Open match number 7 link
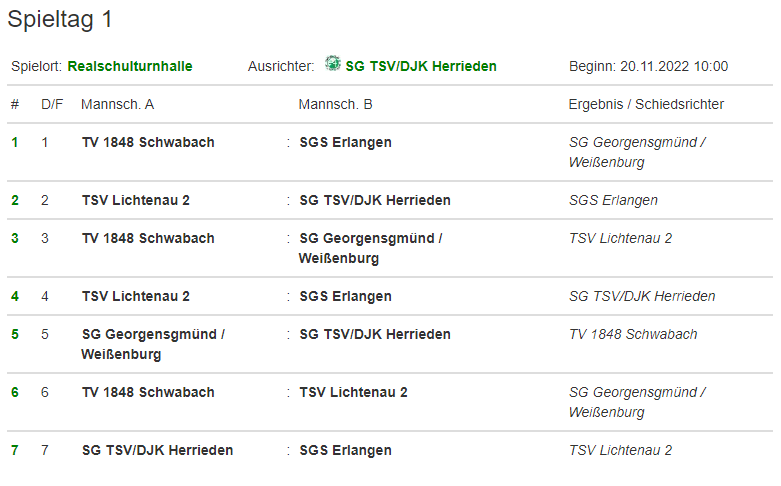781x486 pixels. click(15, 450)
